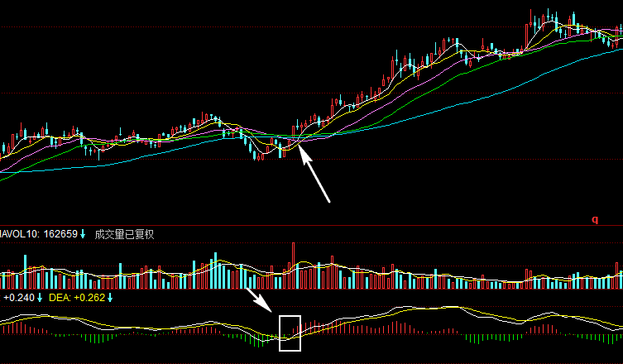Select the white rectangle marking the MACD crossover
Viewport: 623px width, 364px height.
click(x=290, y=333)
